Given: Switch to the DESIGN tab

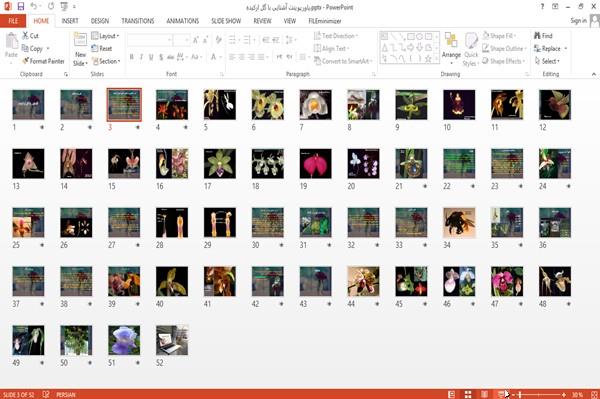Looking at the screenshot, I should 100,21.
